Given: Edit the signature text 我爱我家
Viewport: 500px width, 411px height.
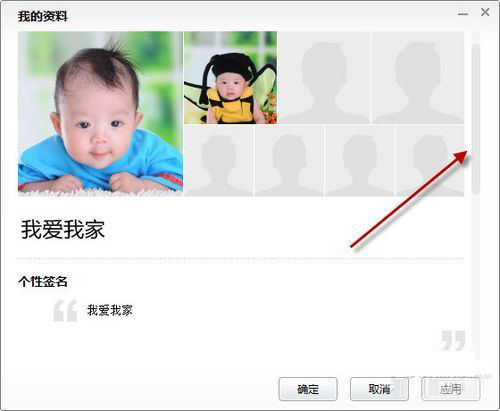Looking at the screenshot, I should [x=110, y=310].
